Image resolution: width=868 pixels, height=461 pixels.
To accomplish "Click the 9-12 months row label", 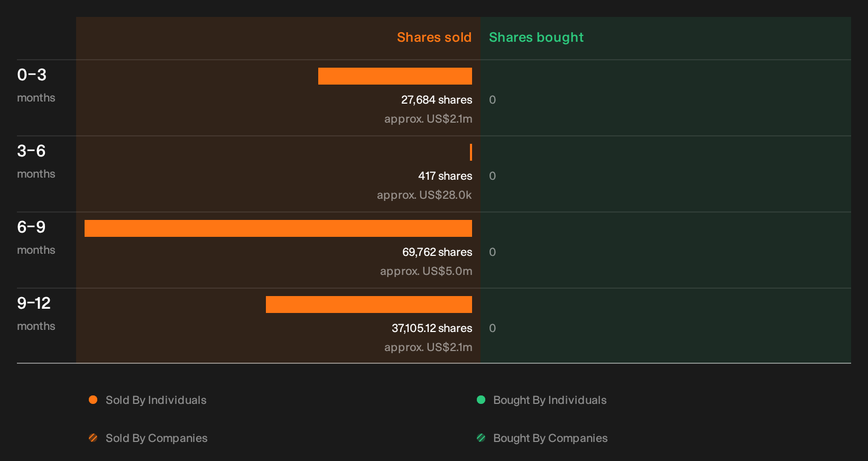I will click(36, 314).
